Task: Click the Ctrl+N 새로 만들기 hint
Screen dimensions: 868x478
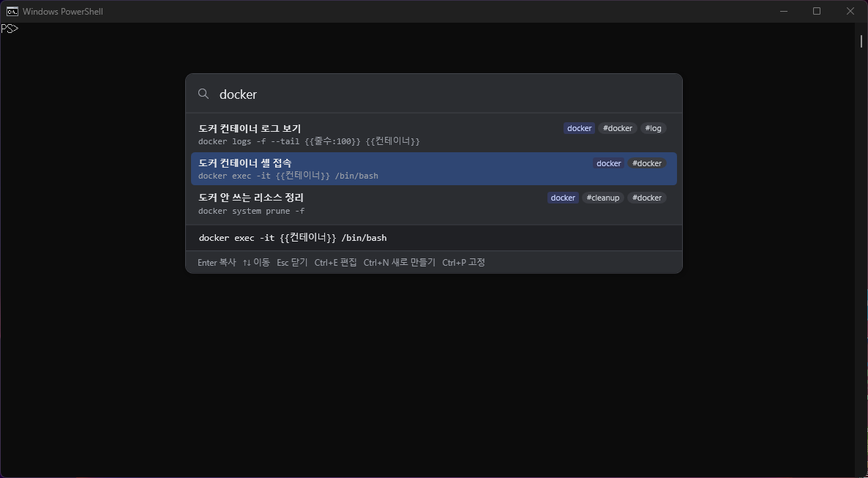Action: click(399, 263)
